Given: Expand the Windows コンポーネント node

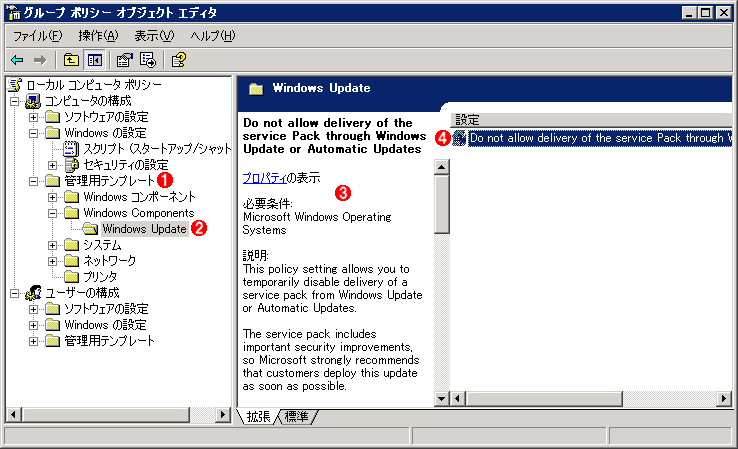Looking at the screenshot, I should click(53, 197).
